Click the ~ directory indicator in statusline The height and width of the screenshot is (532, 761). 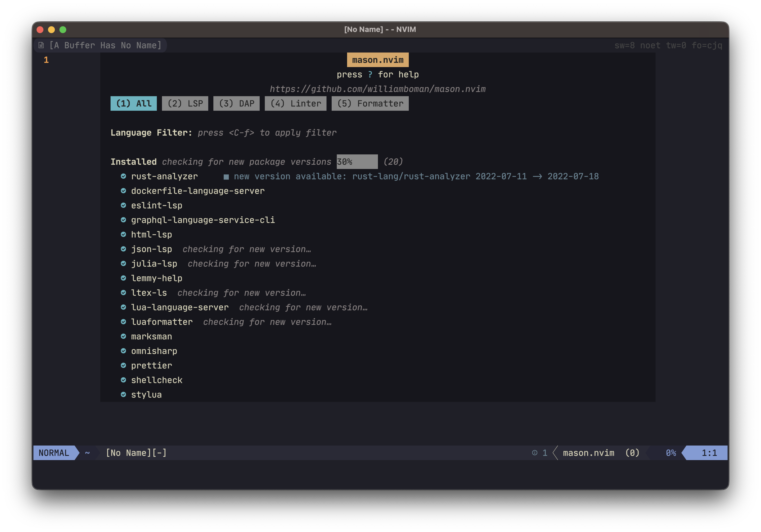click(x=87, y=453)
